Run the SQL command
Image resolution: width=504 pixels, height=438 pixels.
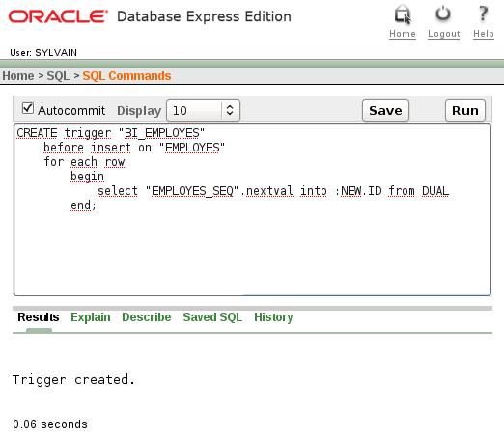click(x=465, y=110)
